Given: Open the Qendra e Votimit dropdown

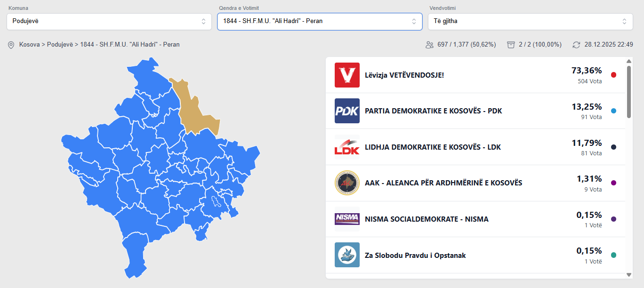Looking at the screenshot, I should 320,21.
